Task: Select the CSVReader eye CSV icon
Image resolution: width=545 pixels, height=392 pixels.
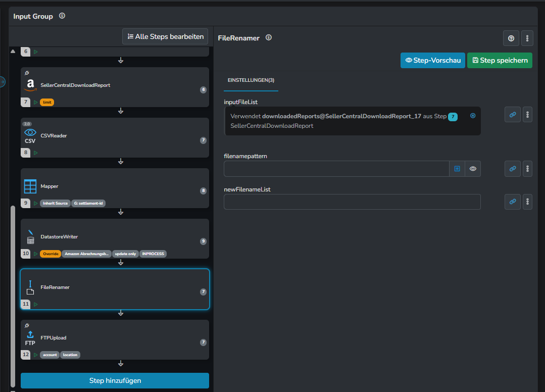Action: click(30, 136)
